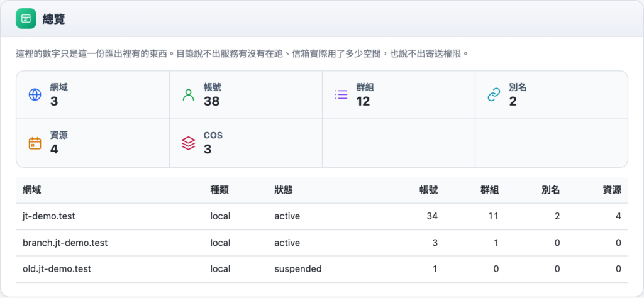Select the jt-demo.test domain row name

pyautogui.click(x=49, y=216)
